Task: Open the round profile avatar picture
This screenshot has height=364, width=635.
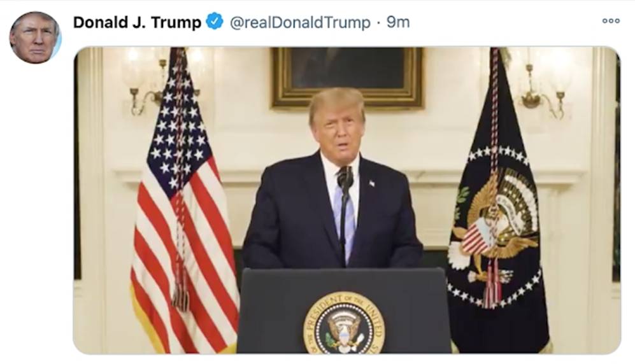Action: tap(35, 37)
